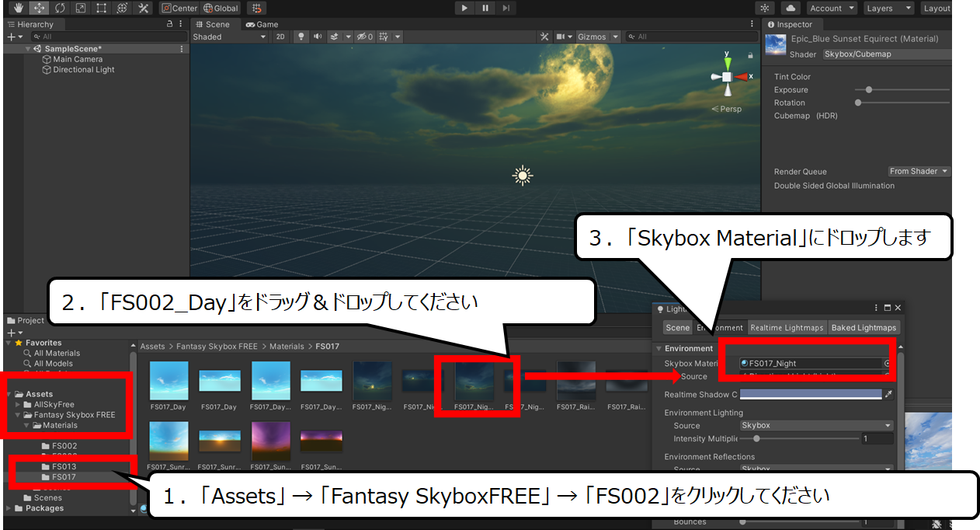Open the Hierarchy panel three-dot menu
This screenshot has height=530, width=980.
click(182, 24)
